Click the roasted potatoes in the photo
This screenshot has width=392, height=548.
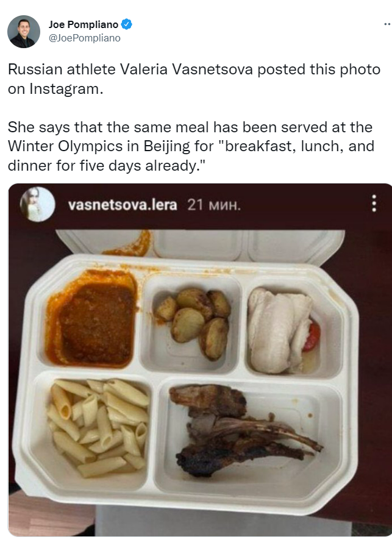193,324
